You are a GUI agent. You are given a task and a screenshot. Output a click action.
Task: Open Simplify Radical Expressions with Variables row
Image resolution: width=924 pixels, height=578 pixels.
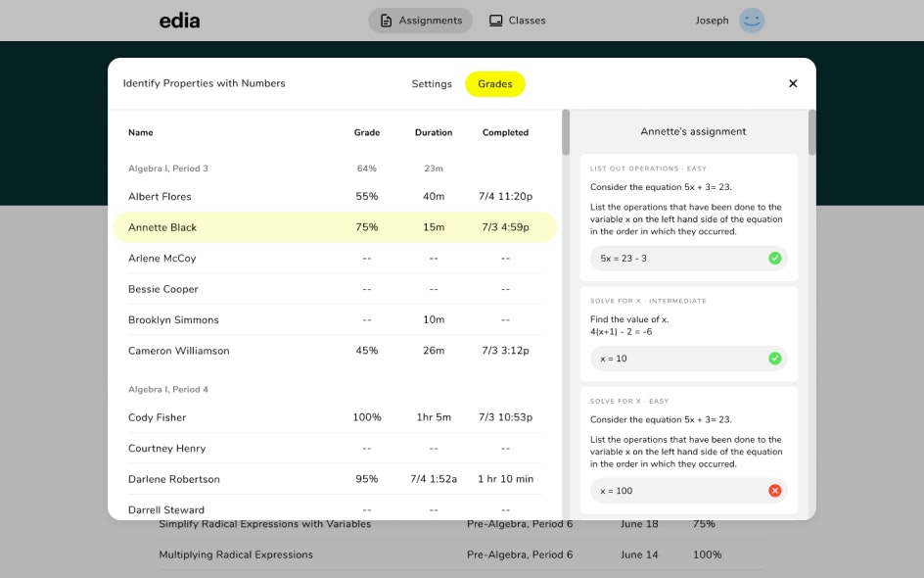(265, 524)
